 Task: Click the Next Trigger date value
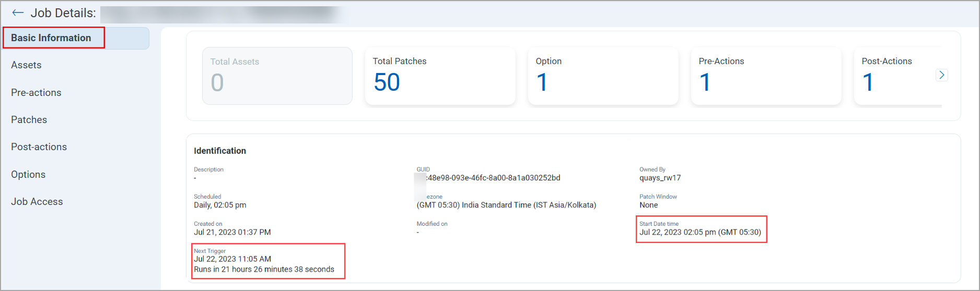(x=232, y=259)
